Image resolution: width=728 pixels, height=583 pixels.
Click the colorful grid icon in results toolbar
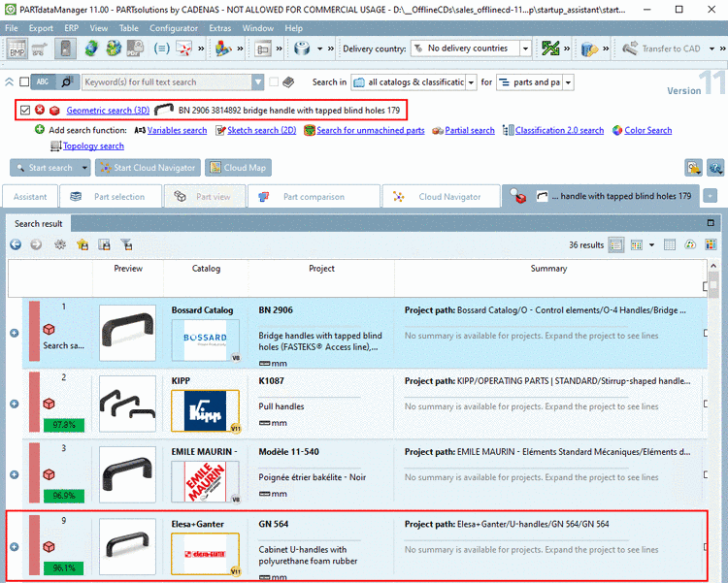tap(711, 245)
